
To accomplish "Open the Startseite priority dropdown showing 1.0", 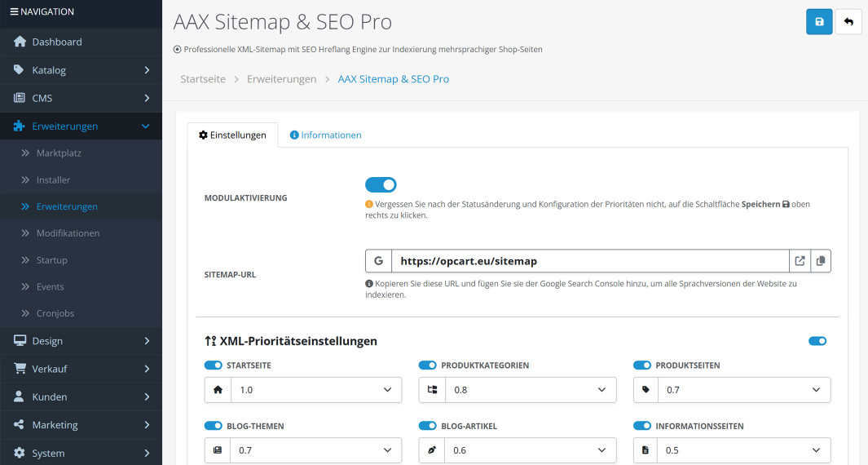I will (x=315, y=390).
